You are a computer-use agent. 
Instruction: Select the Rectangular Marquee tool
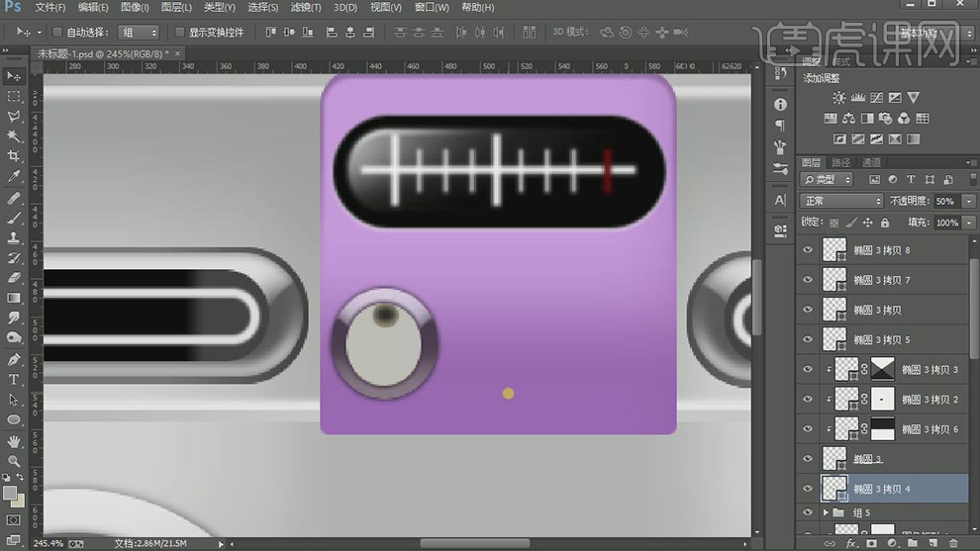point(13,96)
